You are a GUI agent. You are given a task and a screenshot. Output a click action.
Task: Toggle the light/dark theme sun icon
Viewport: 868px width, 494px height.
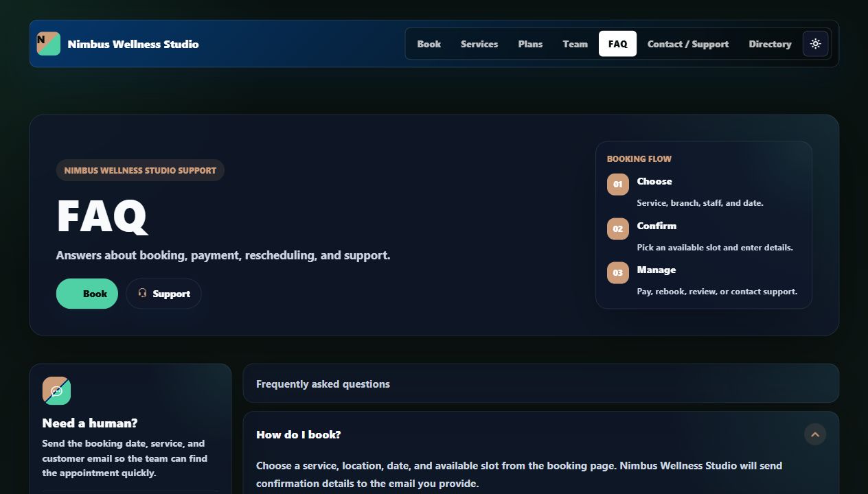point(815,44)
